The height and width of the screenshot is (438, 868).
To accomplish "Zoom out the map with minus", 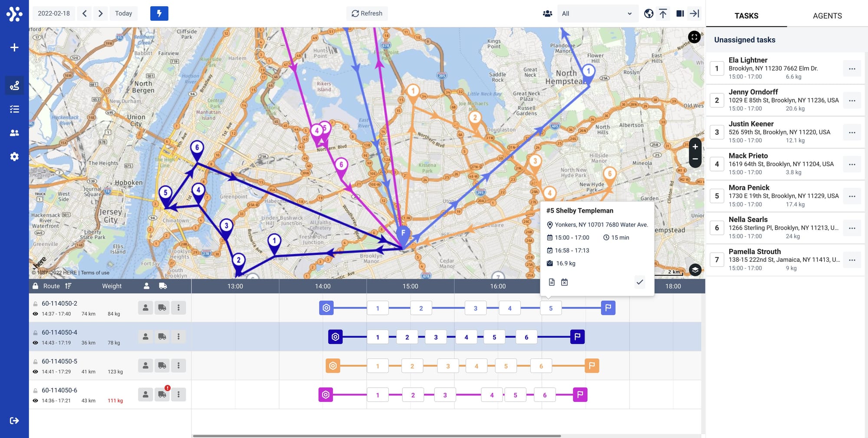I will [695, 159].
